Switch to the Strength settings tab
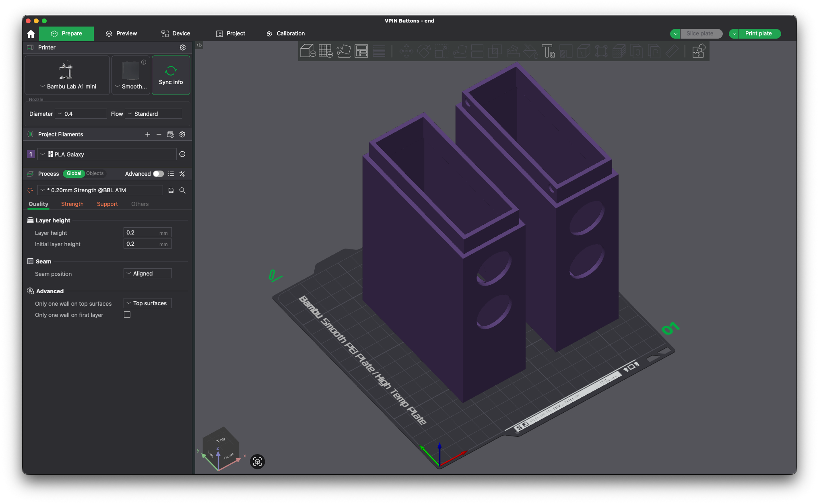819x504 pixels. 72,204
